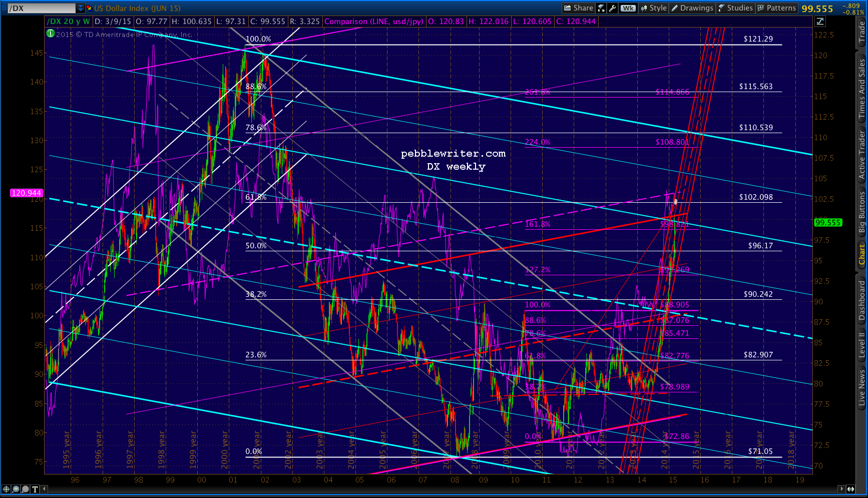The height and width of the screenshot is (498, 868).
Task: Open the Live News side tab
Action: [x=861, y=387]
